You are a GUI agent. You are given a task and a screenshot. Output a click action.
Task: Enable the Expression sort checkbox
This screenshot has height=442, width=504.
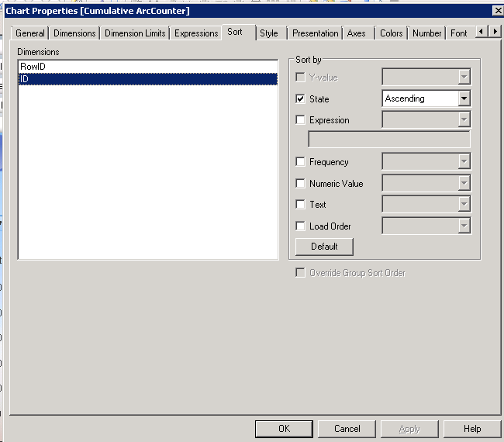click(x=300, y=120)
